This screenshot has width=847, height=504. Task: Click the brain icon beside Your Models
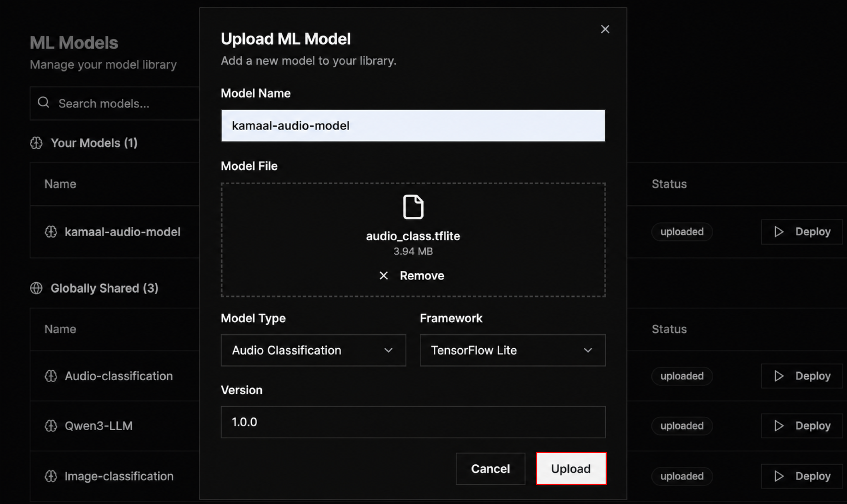36,143
